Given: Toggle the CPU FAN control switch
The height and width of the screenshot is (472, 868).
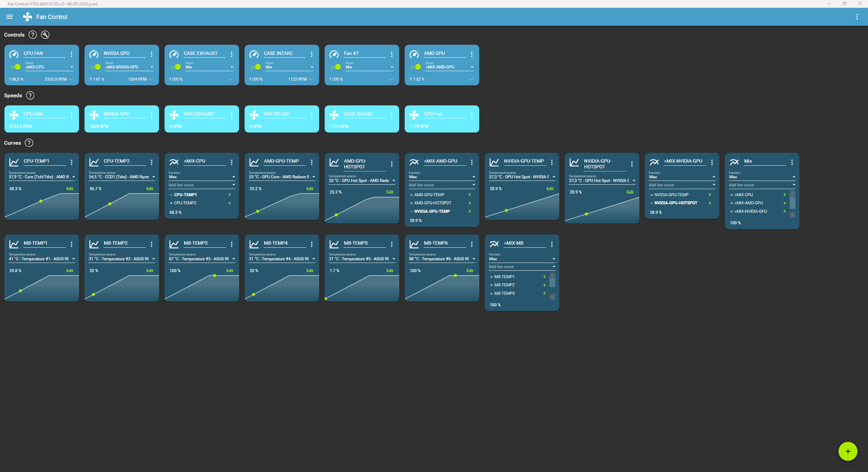Looking at the screenshot, I should pyautogui.click(x=16, y=67).
